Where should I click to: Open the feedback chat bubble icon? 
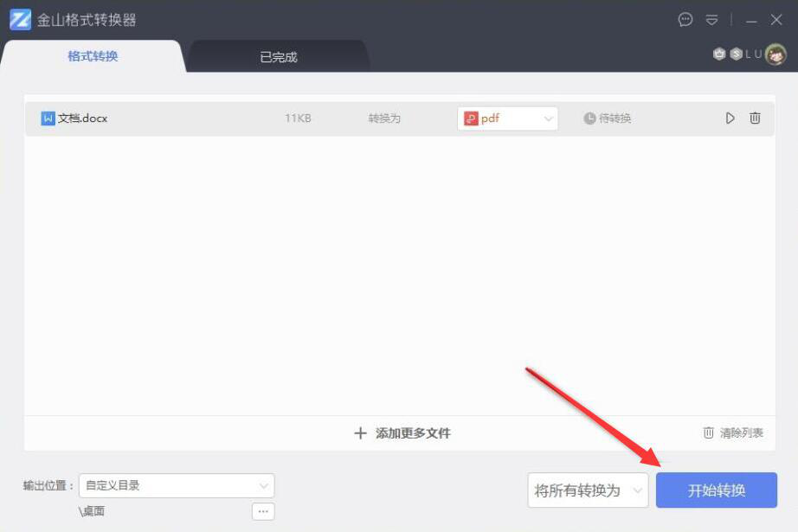tap(685, 19)
